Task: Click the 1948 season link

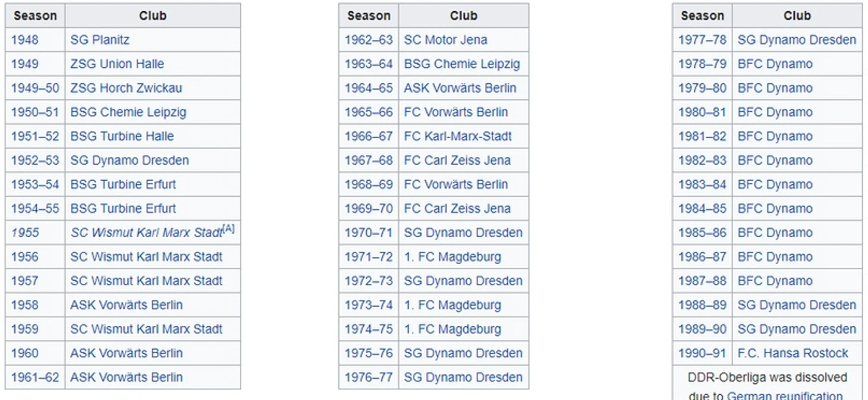Action: click(24, 40)
